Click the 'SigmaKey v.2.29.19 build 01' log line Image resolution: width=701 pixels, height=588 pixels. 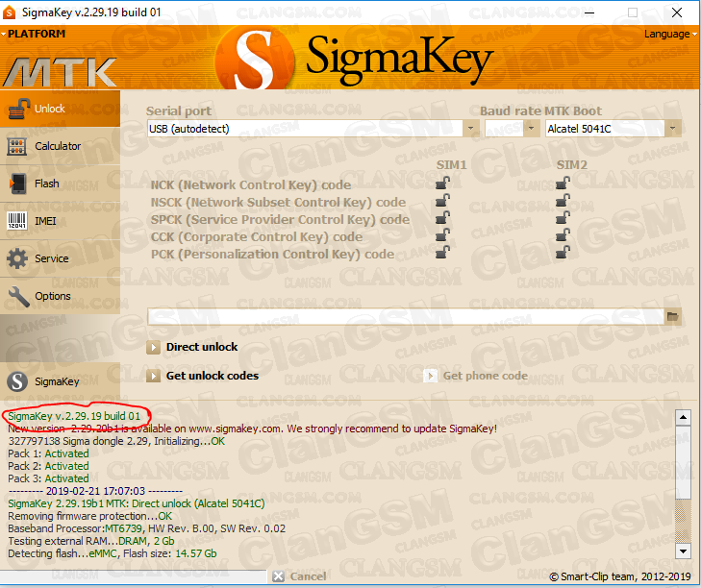pos(74,416)
